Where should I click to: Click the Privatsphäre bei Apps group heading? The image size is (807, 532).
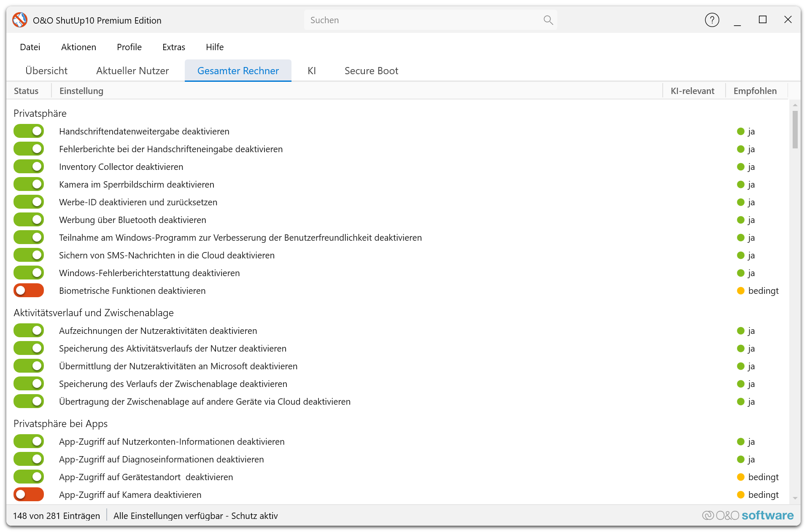pos(60,424)
